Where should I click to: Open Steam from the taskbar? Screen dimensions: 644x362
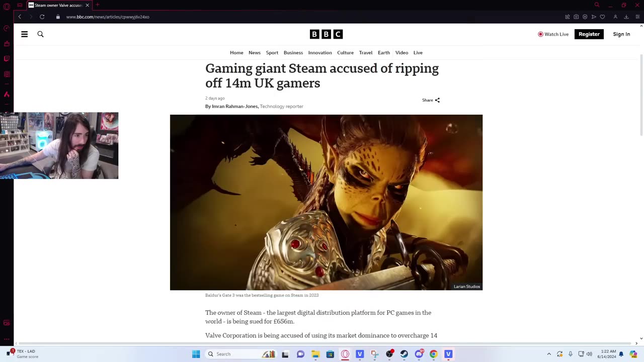tap(404, 354)
